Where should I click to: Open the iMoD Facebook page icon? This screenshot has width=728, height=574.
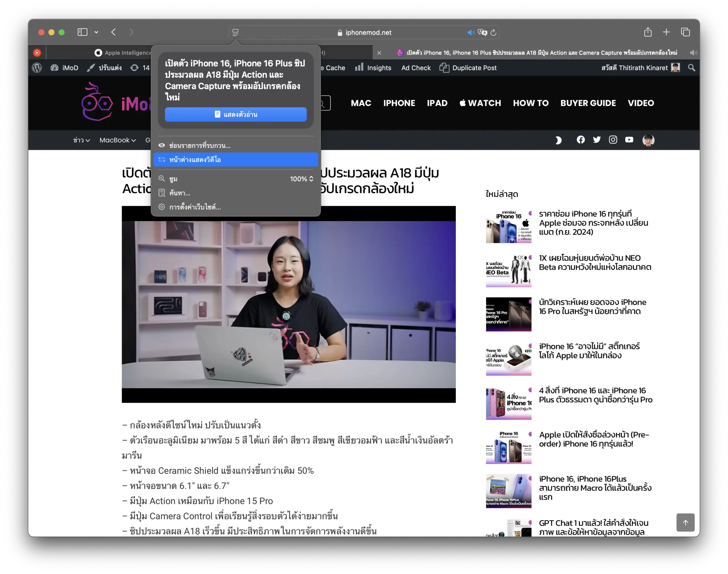581,140
